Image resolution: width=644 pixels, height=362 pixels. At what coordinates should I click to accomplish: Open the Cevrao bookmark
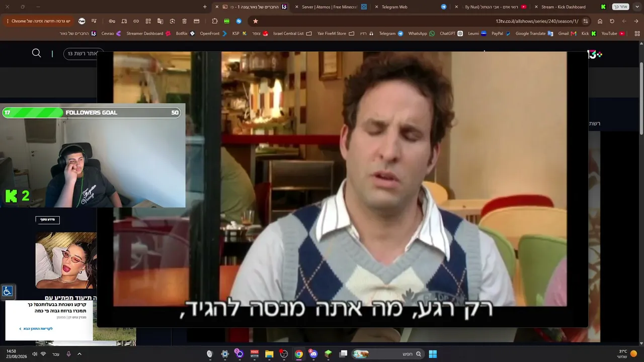(x=111, y=34)
